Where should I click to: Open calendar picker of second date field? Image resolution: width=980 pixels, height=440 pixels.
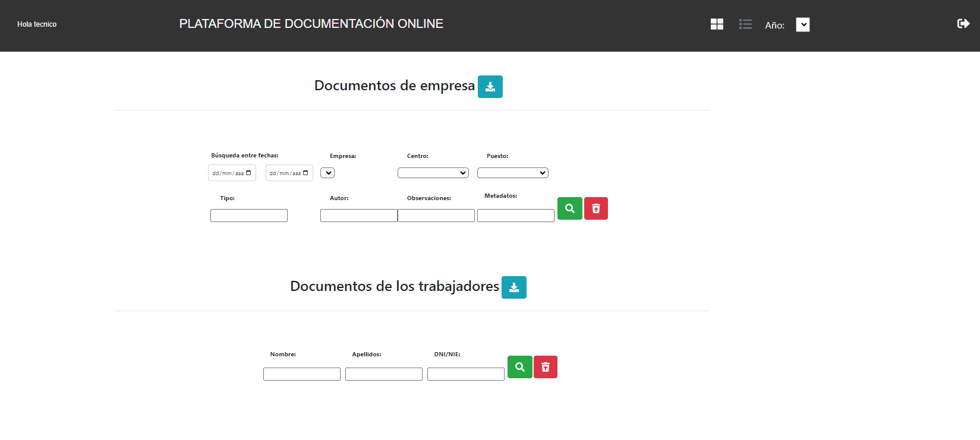coord(305,173)
